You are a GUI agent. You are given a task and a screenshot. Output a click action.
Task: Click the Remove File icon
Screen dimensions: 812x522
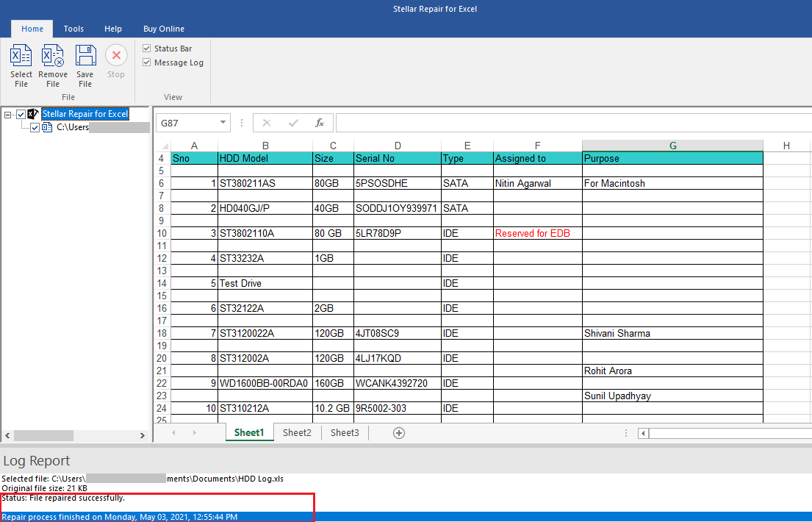pos(53,55)
